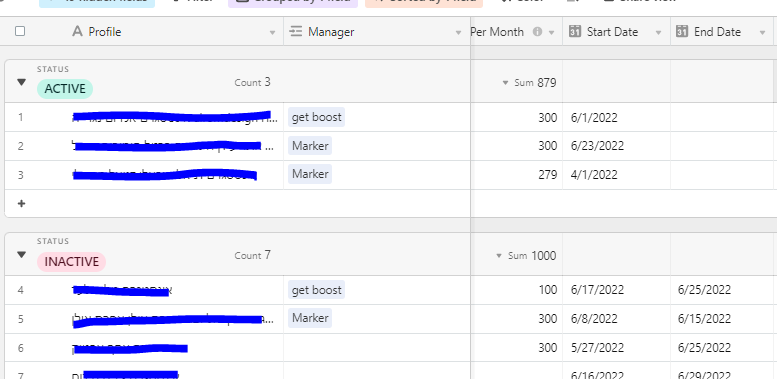Click the Start Date calendar icon
Image resolution: width=777 pixels, height=379 pixels.
[x=575, y=31]
